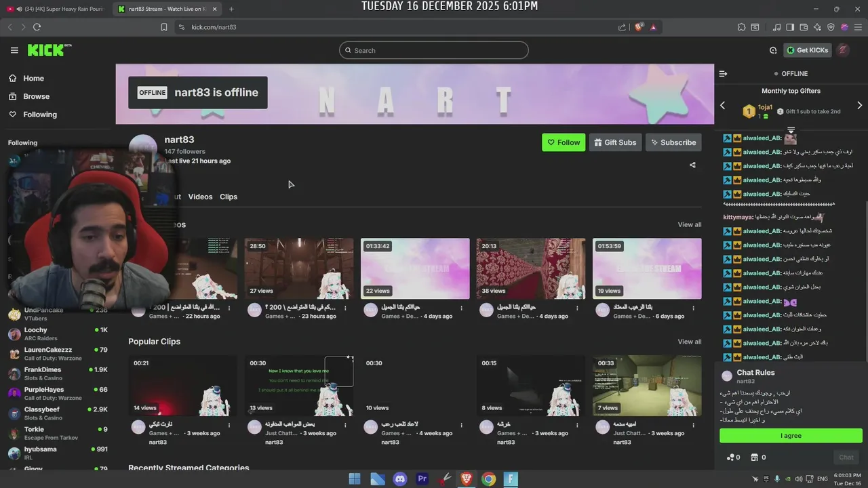The height and width of the screenshot is (488, 868).
Task: Open the 01:33:42 video thumbnail
Action: (415, 268)
